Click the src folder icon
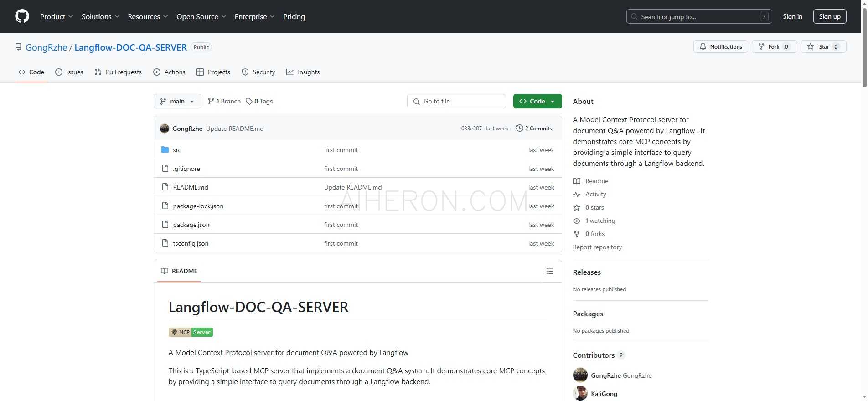 165,149
